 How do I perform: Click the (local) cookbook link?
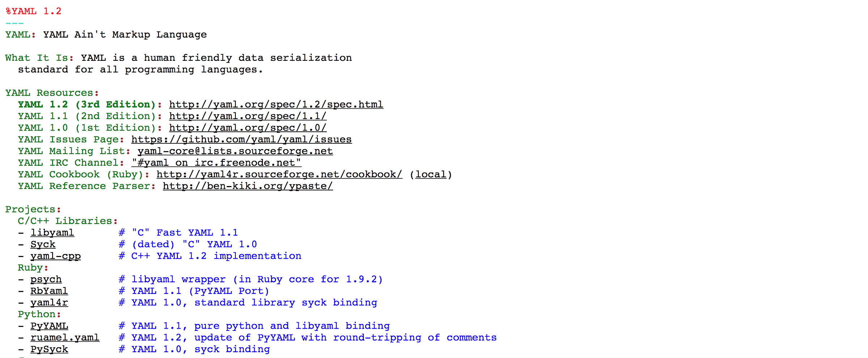click(431, 174)
